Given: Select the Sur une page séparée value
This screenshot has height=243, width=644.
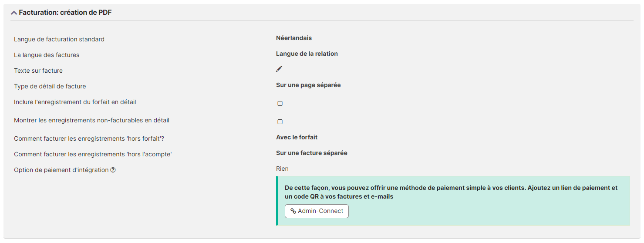Looking at the screenshot, I should (308, 85).
